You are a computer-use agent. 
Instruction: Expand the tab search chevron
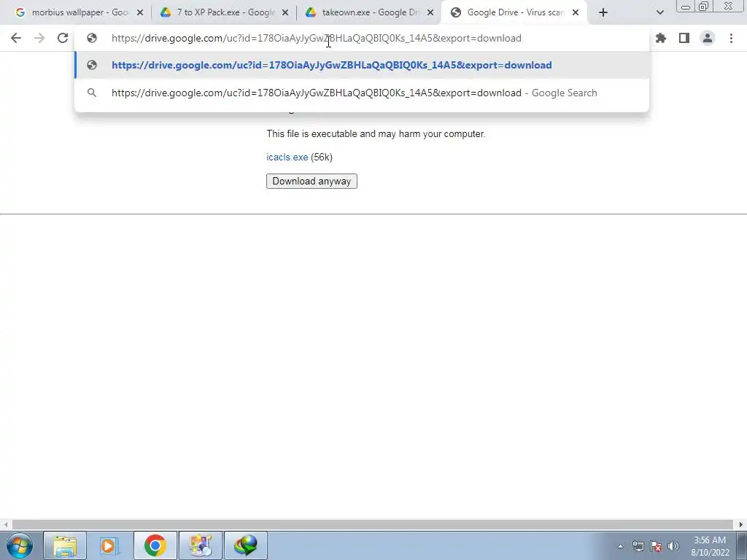pyautogui.click(x=659, y=13)
